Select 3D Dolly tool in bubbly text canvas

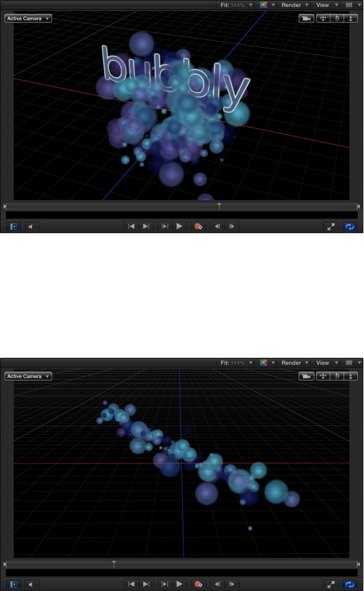pos(351,18)
